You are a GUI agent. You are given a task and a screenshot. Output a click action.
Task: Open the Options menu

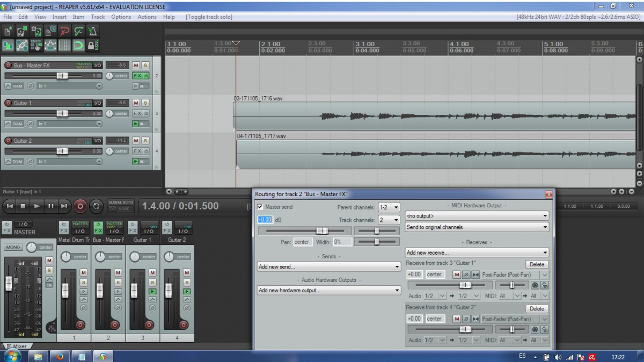(121, 17)
